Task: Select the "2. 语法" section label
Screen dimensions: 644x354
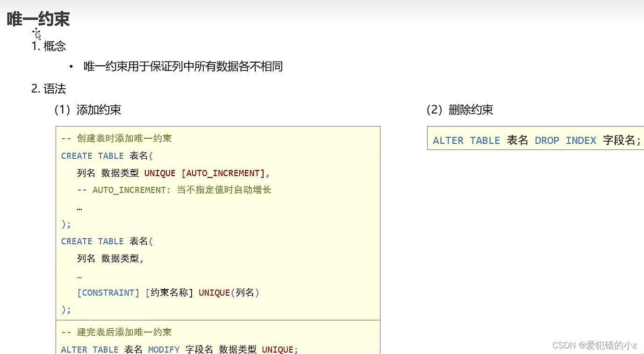Action: [49, 89]
